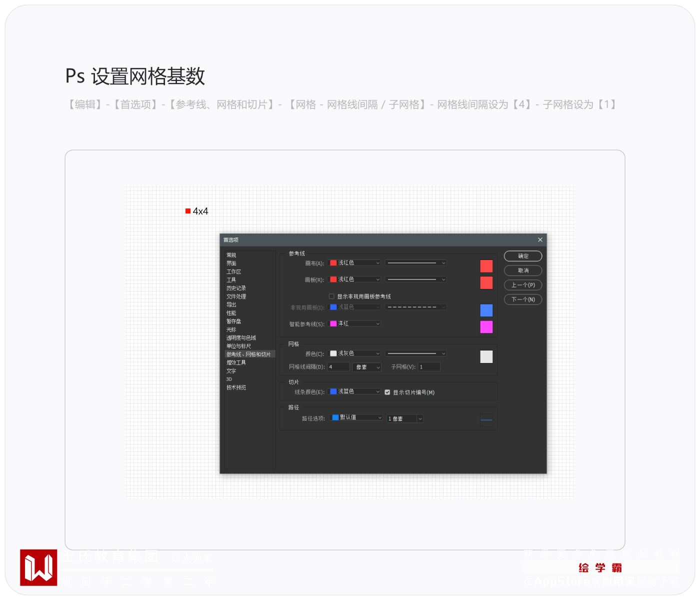
Task: Enable 显示非现用画板参考线 checkbox
Action: 331,296
